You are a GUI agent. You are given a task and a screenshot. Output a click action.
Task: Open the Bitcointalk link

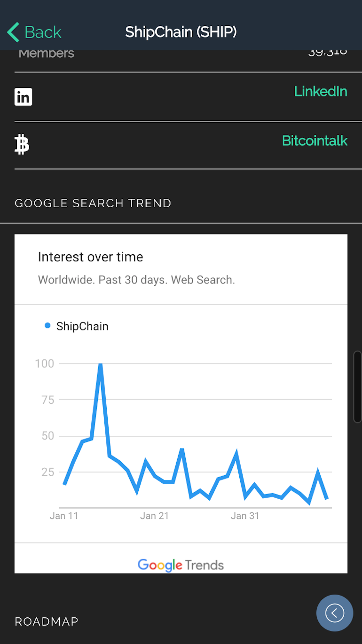(315, 140)
